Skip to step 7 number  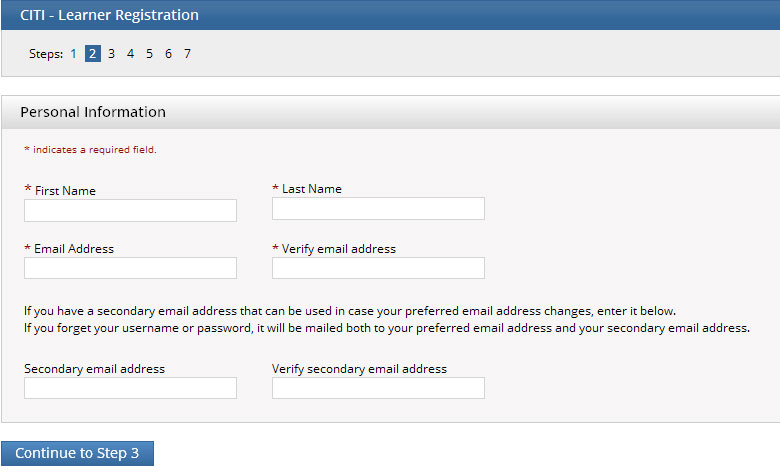tap(187, 54)
